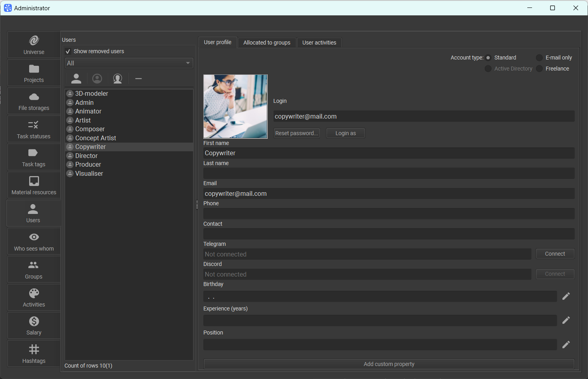The width and height of the screenshot is (588, 379).
Task: Click the minus remove-user icon
Action: (x=138, y=79)
